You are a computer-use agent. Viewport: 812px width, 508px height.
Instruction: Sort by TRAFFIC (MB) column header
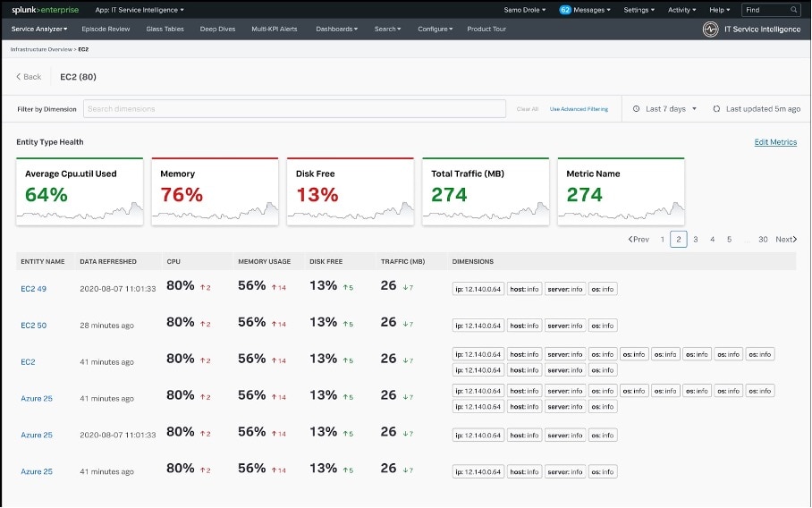(403, 261)
